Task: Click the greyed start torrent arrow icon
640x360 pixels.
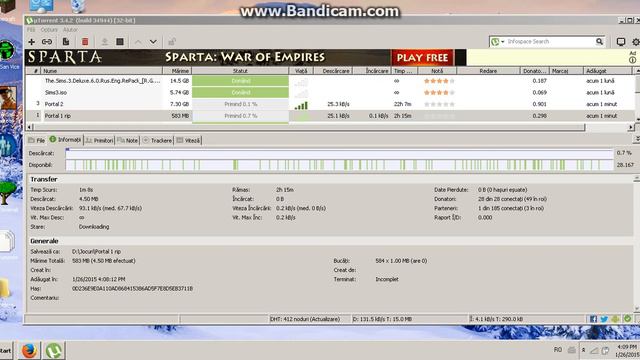Action: (x=104, y=42)
